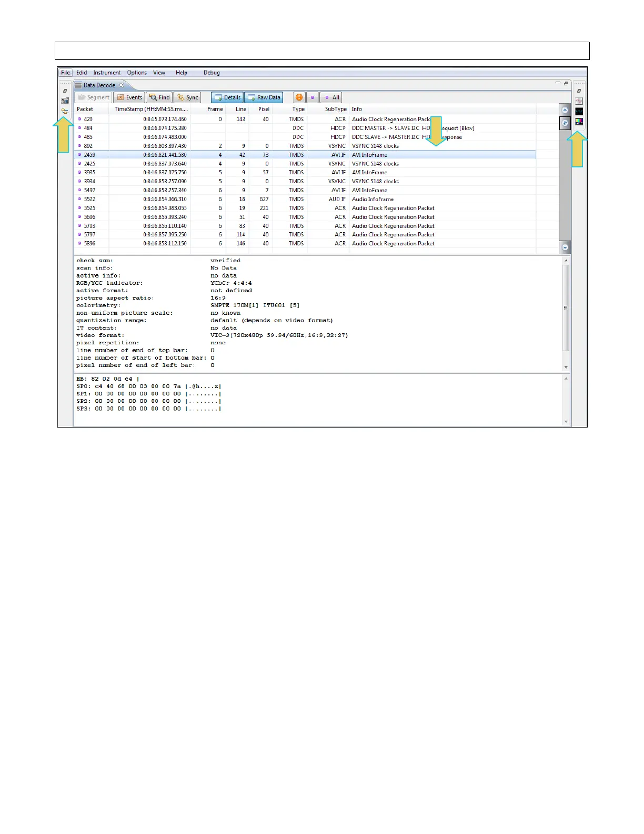
Task: Click the Sync toolbar button
Action: pos(187,97)
